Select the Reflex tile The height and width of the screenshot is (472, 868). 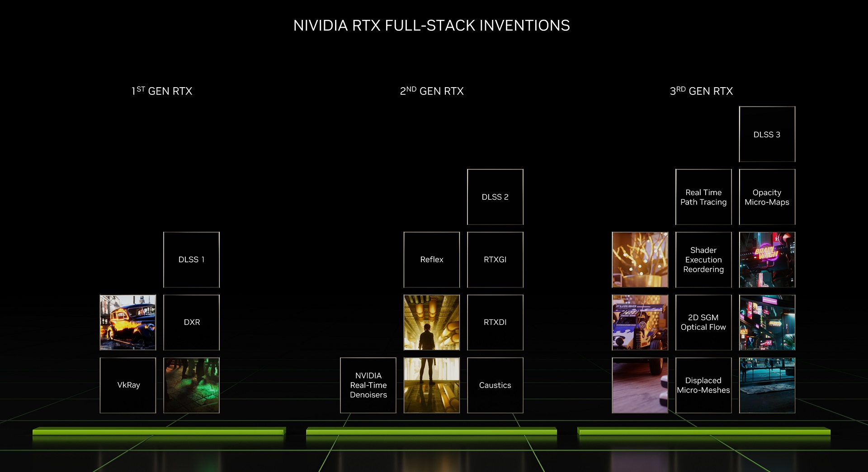tap(432, 260)
